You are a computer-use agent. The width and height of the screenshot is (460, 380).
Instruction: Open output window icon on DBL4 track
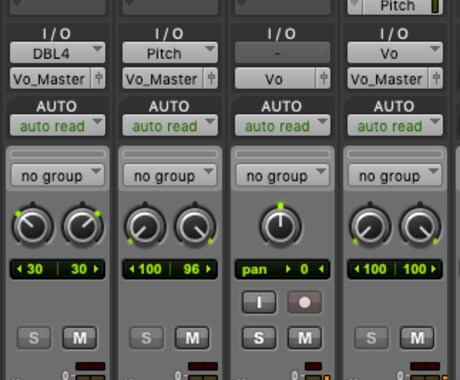click(99, 79)
